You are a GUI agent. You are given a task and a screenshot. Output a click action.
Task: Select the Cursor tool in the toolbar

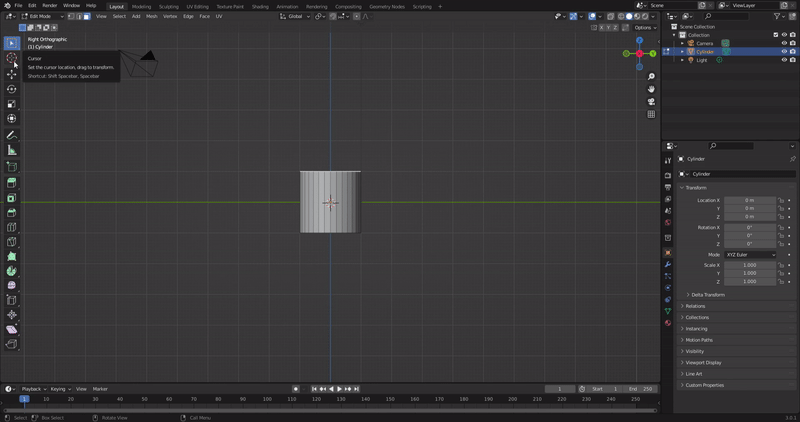pos(11,58)
